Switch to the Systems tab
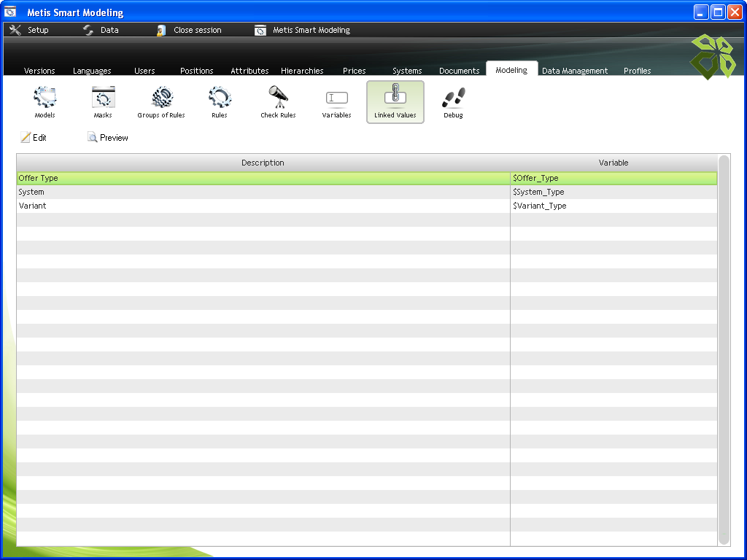Image resolution: width=747 pixels, height=560 pixels. click(x=407, y=71)
